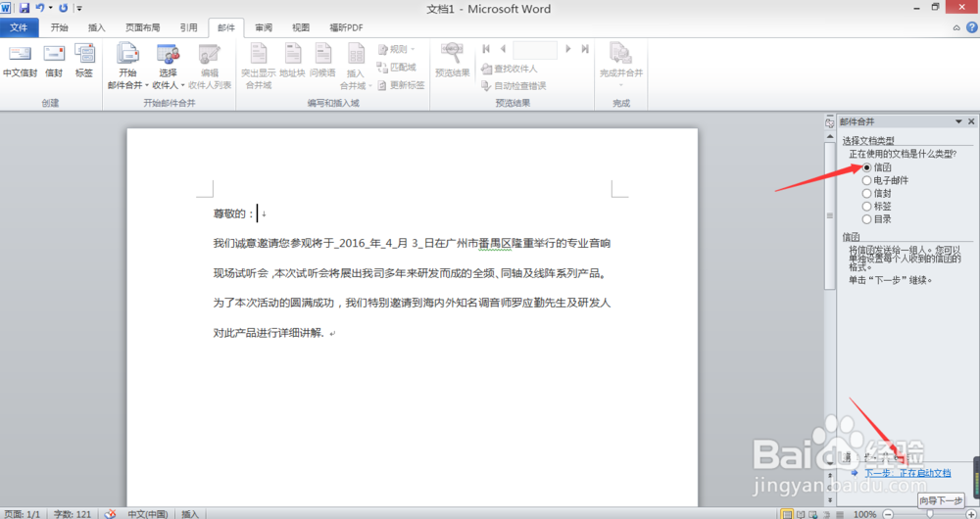The width and height of the screenshot is (980, 519).
Task: Click the Full Screen Reading view icon
Action: click(800, 514)
